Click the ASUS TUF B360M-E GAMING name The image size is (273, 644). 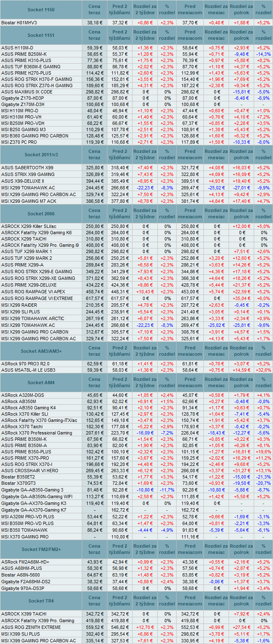pyautogui.click(x=31, y=67)
